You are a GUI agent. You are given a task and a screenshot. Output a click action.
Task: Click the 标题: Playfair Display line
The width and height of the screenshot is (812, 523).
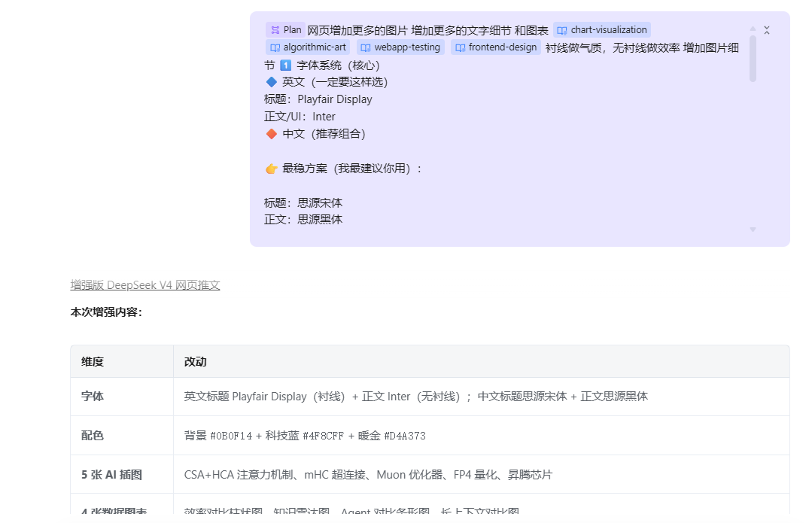point(318,99)
